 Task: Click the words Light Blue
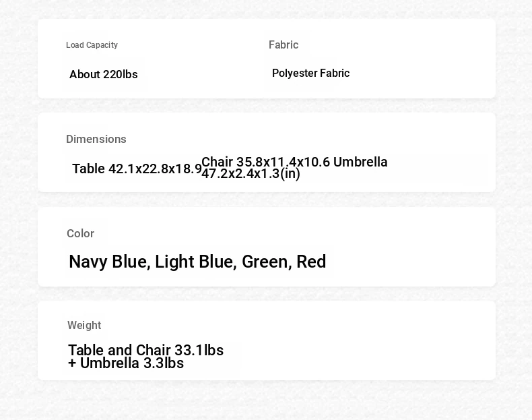pos(195,262)
